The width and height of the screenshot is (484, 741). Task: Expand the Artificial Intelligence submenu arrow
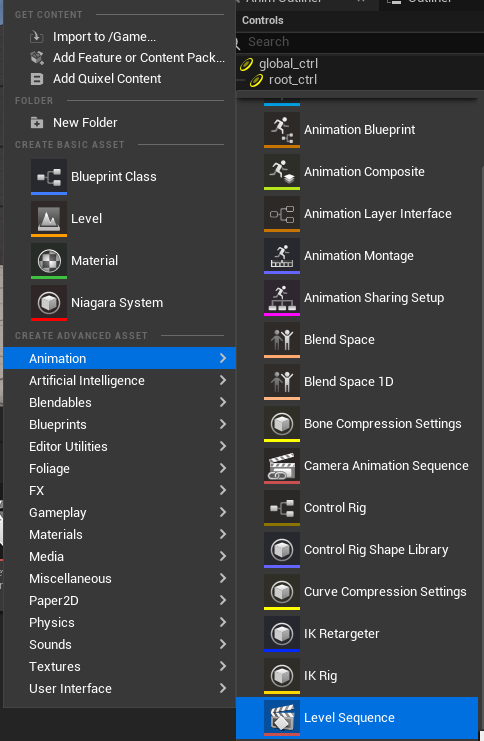click(x=223, y=380)
